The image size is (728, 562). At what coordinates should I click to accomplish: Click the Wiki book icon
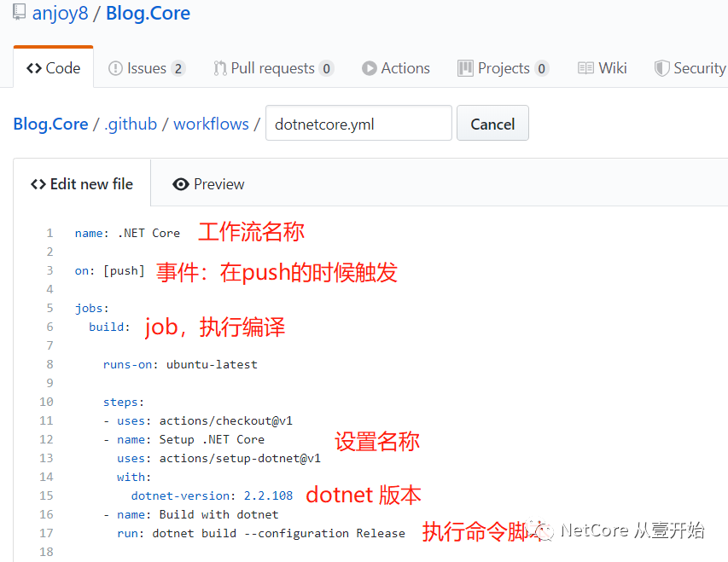[x=585, y=68]
